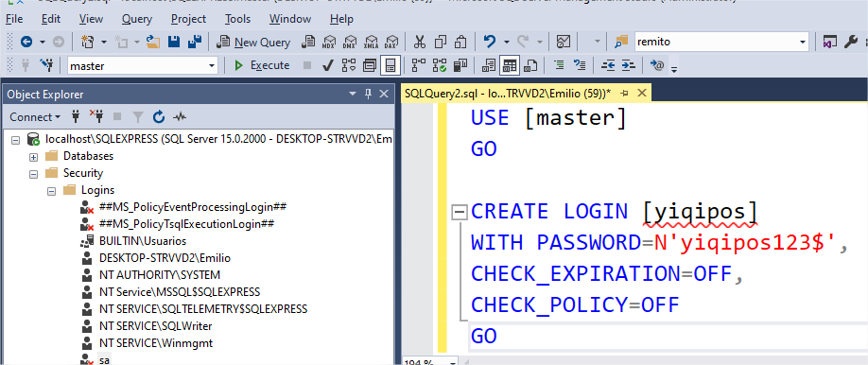Expand the Databases folder
This screenshot has height=365, width=868.
click(33, 156)
